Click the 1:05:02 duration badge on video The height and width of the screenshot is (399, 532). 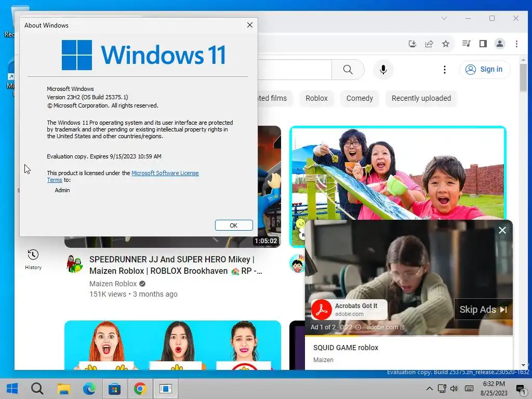[x=266, y=241]
